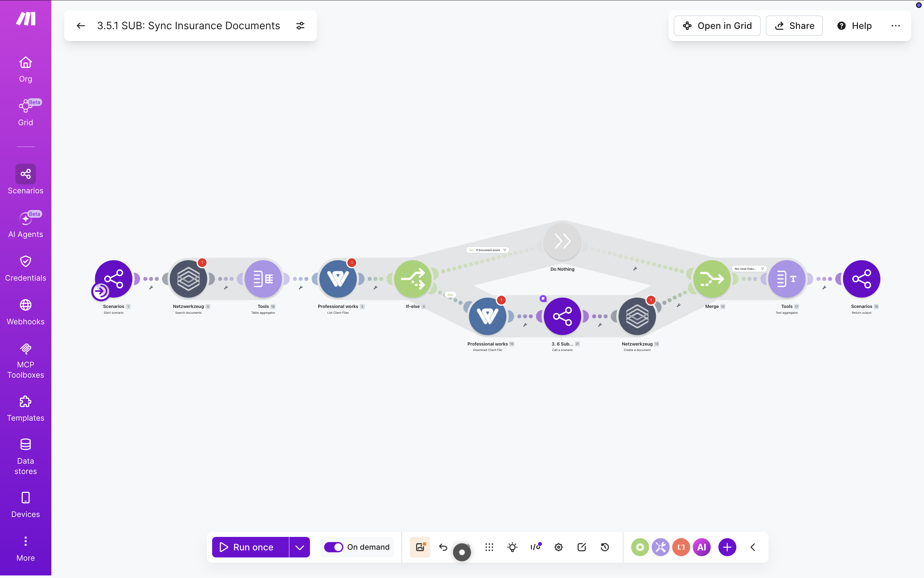Select Professional works Download Client File module

click(x=488, y=316)
